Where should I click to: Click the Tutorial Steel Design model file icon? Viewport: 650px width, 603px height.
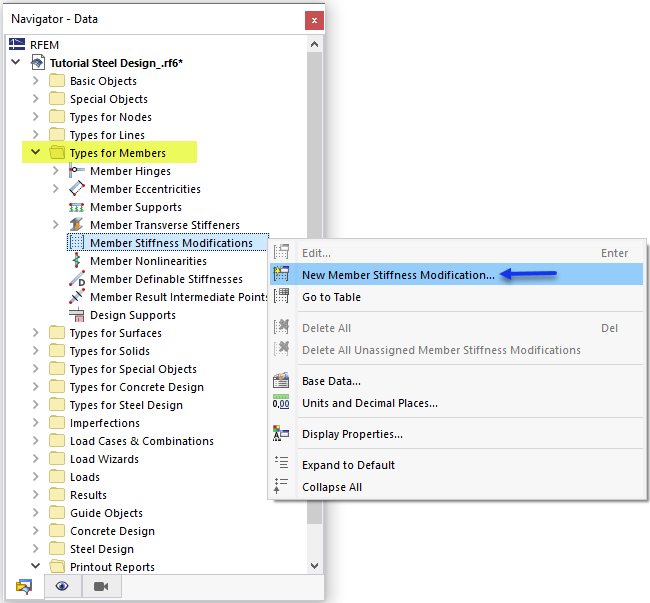[37, 63]
